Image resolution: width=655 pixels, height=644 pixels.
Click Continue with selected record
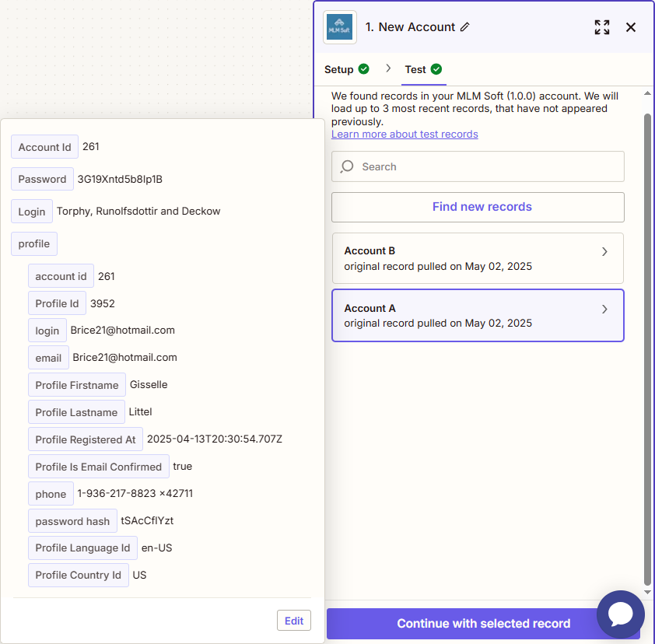point(482,624)
